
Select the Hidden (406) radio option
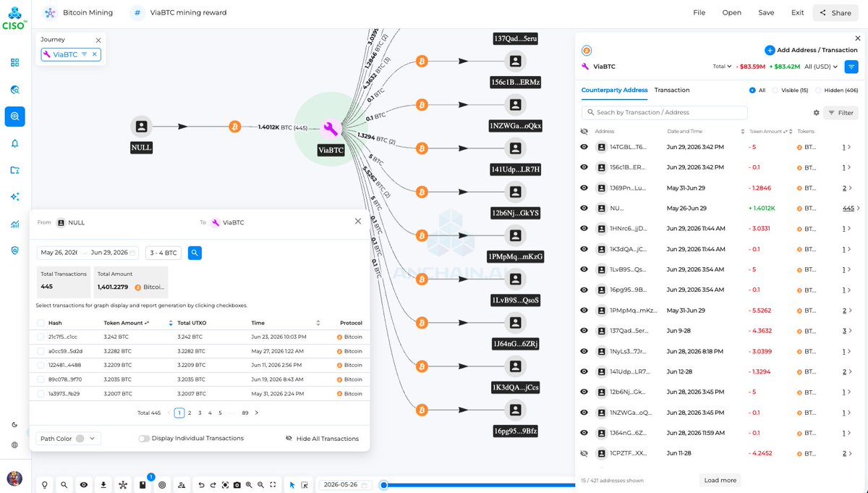(x=818, y=90)
